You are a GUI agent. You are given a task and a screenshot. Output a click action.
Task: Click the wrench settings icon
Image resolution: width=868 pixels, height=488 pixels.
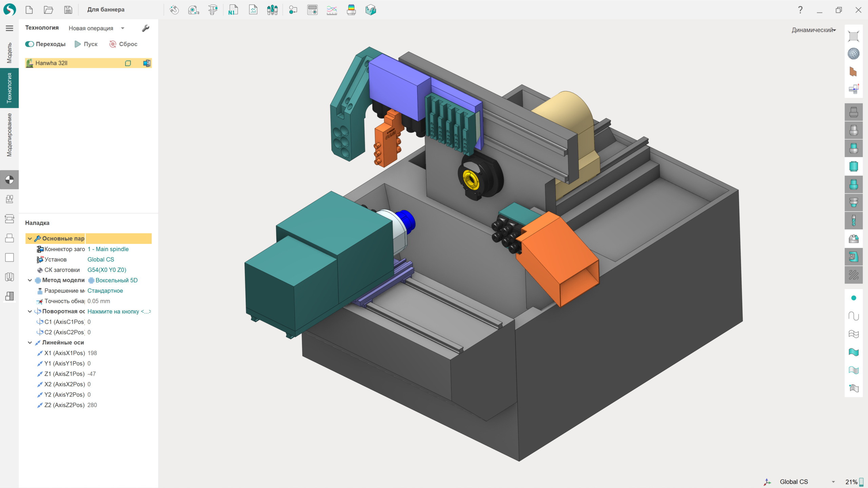click(145, 28)
